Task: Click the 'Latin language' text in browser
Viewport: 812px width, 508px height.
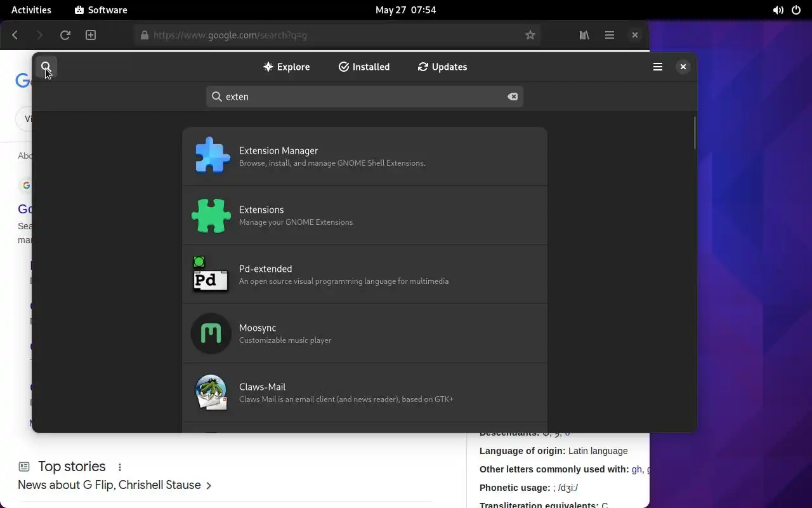Action: [598, 451]
